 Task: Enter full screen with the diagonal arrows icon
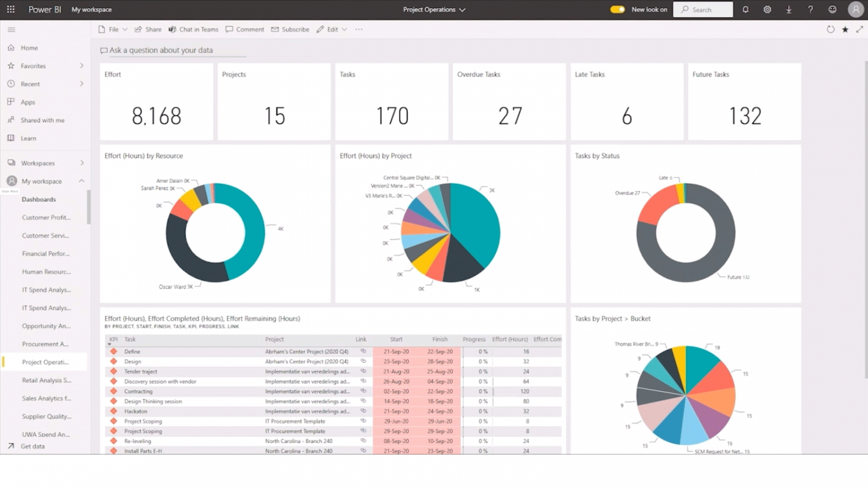(x=860, y=29)
